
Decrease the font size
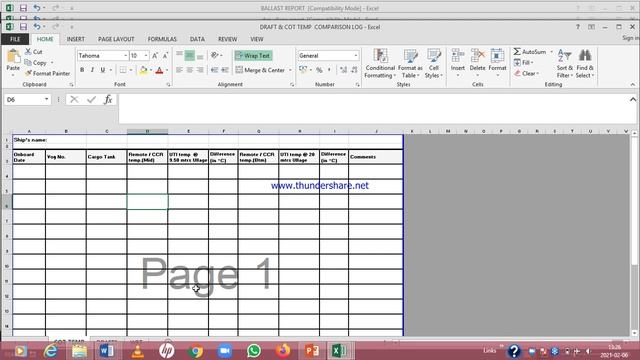click(165, 56)
